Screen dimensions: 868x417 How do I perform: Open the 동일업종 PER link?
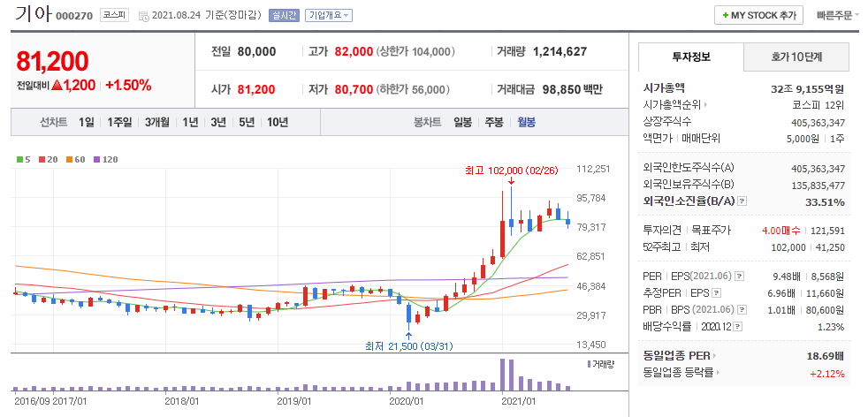(x=679, y=356)
